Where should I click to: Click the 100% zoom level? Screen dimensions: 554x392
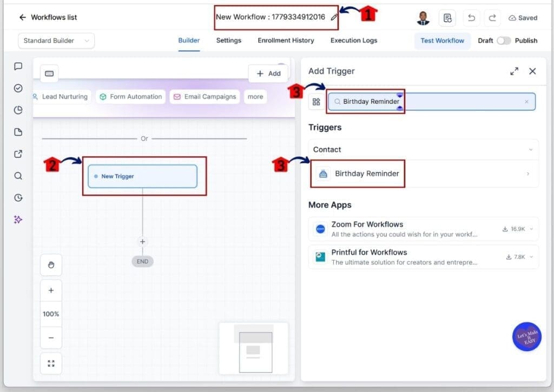click(51, 314)
